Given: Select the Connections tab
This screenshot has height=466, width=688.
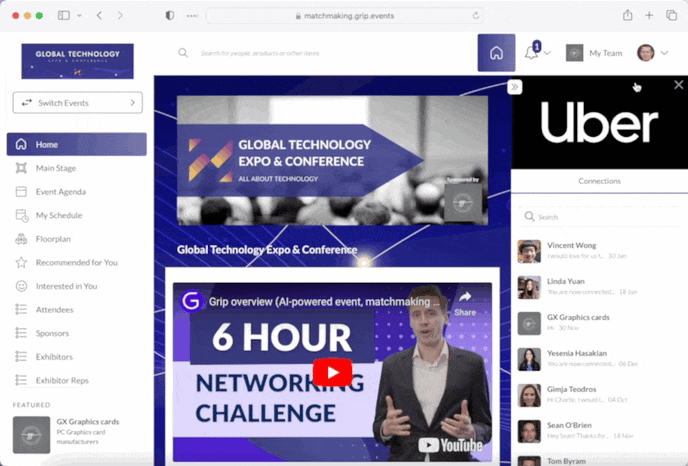Looking at the screenshot, I should (x=599, y=181).
